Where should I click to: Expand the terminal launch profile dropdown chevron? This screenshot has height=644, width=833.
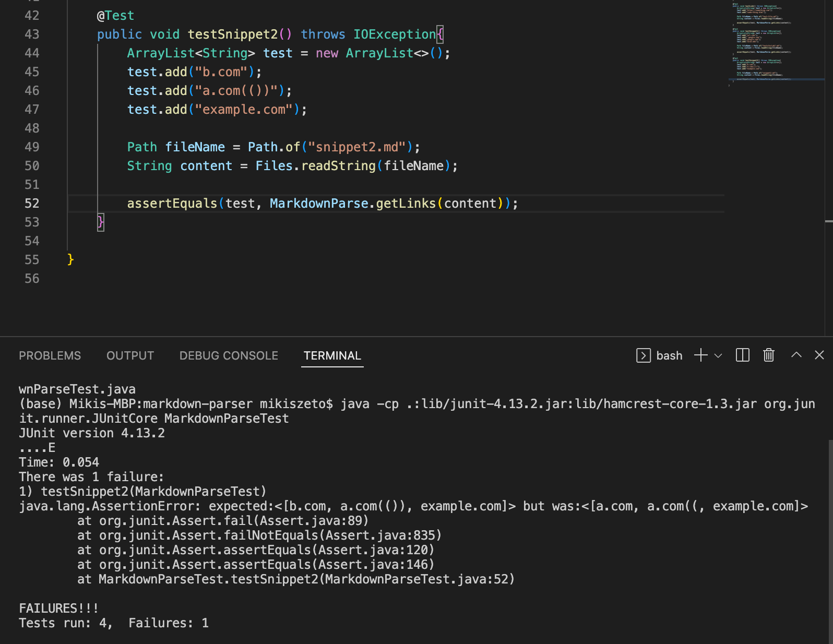(x=718, y=356)
